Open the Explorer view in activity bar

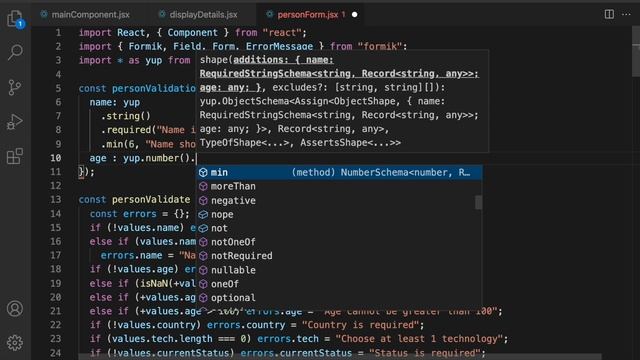click(15, 19)
